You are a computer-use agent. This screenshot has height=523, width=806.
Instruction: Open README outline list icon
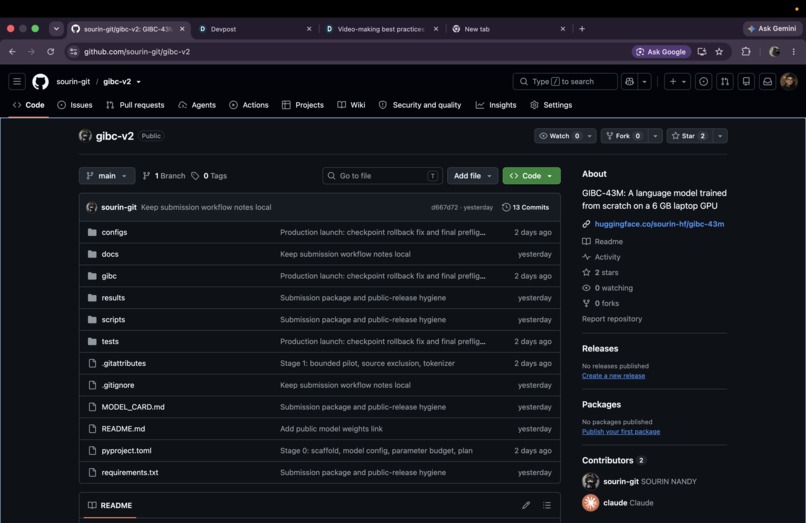[547, 505]
